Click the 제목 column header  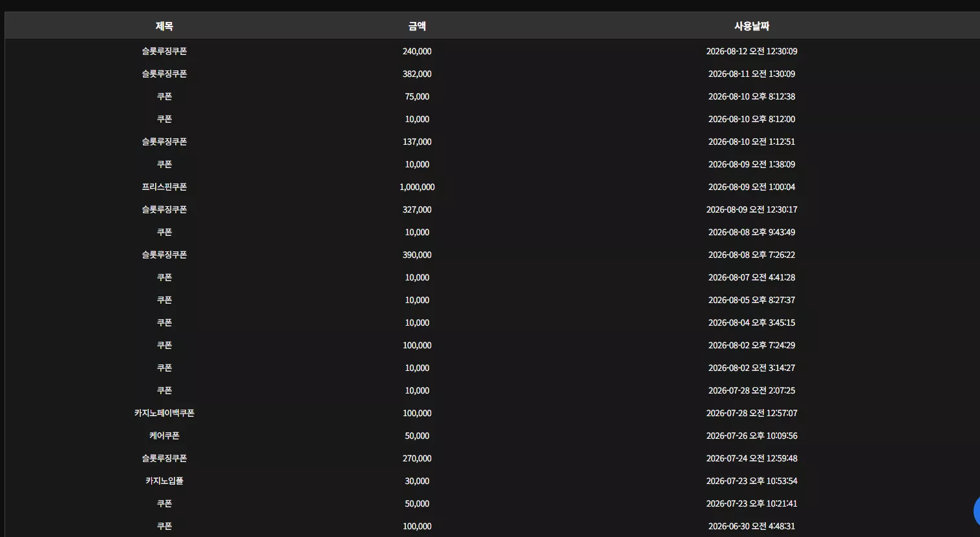(164, 26)
